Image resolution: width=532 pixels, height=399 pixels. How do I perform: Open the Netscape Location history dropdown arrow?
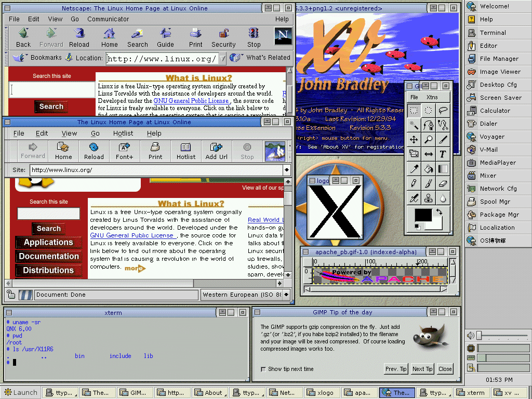point(222,59)
